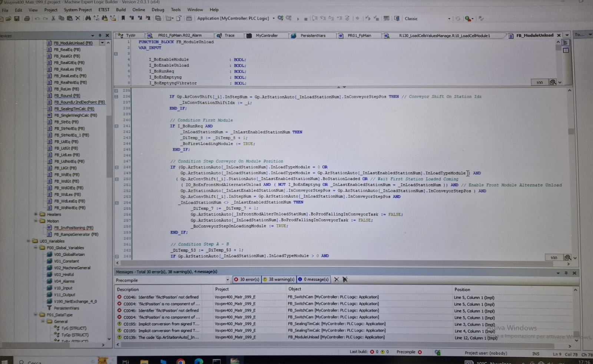The width and height of the screenshot is (593, 364).
Task: Open the Online menu
Action: [x=139, y=10]
